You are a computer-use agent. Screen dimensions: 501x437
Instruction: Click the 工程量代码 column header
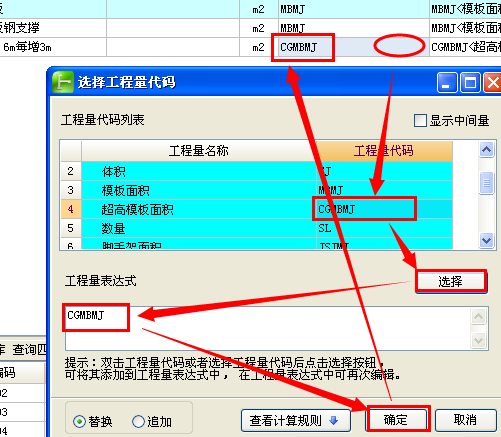point(384,151)
